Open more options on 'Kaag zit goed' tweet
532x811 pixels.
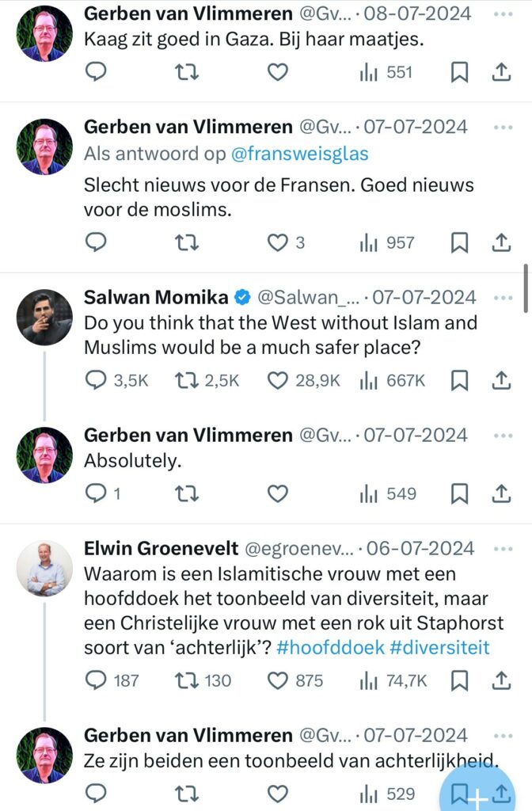click(x=503, y=13)
